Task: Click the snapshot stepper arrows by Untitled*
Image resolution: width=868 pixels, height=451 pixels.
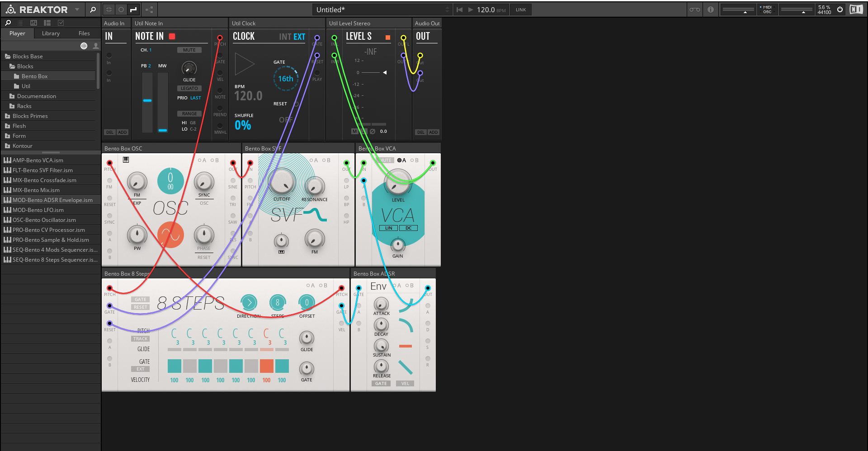Action: click(x=447, y=9)
